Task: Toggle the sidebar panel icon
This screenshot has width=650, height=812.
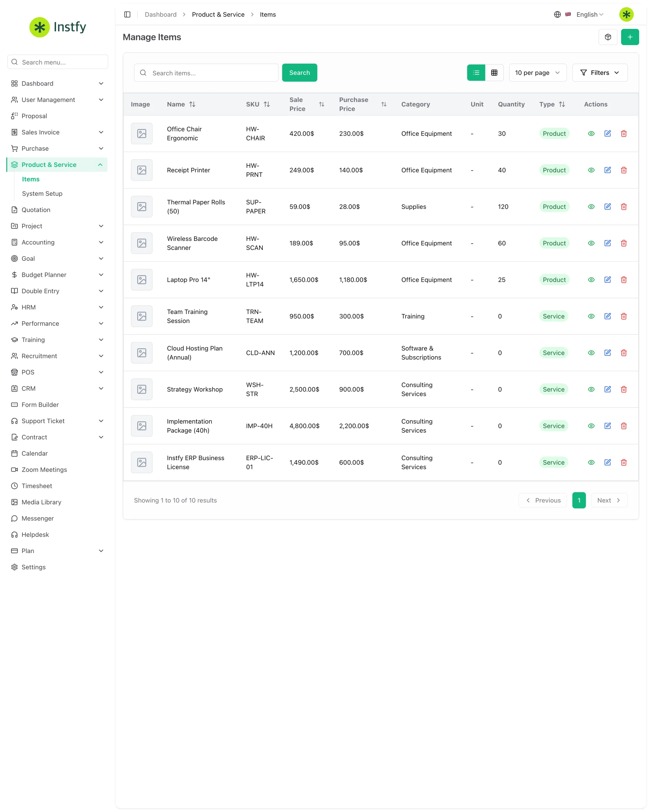Action: click(127, 14)
